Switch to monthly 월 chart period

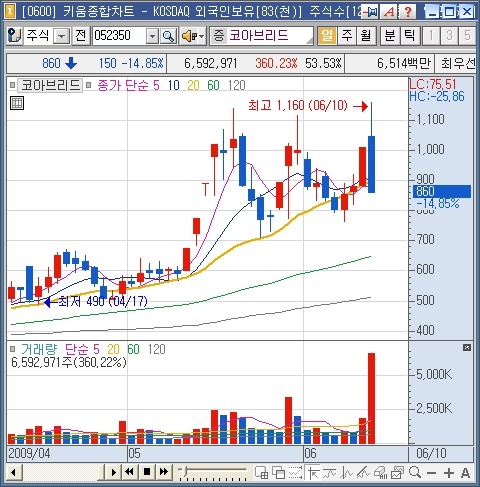[366, 36]
